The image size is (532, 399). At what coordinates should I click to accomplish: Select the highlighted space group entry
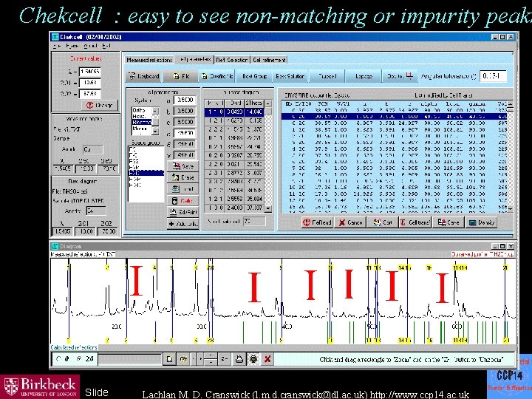tap(146, 173)
